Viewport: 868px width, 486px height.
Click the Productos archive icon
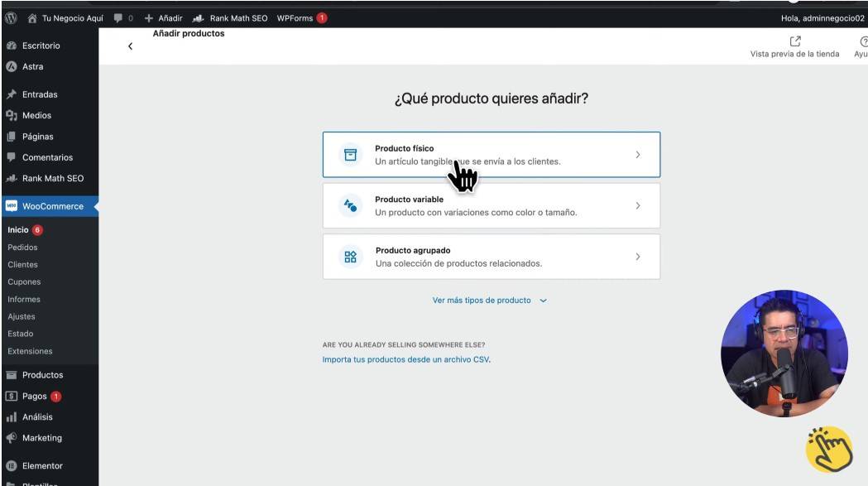pos(11,375)
